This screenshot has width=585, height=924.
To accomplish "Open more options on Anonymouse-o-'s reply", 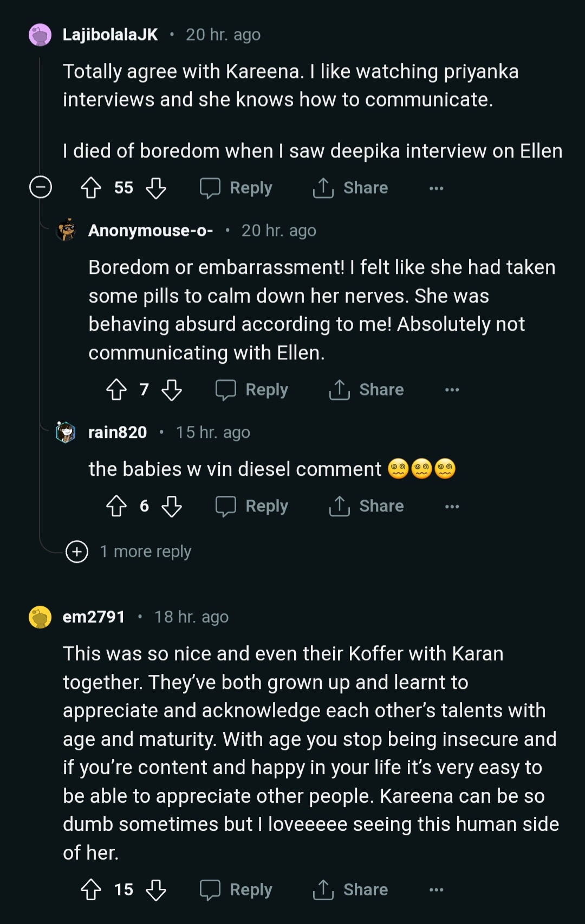I will pos(452,390).
